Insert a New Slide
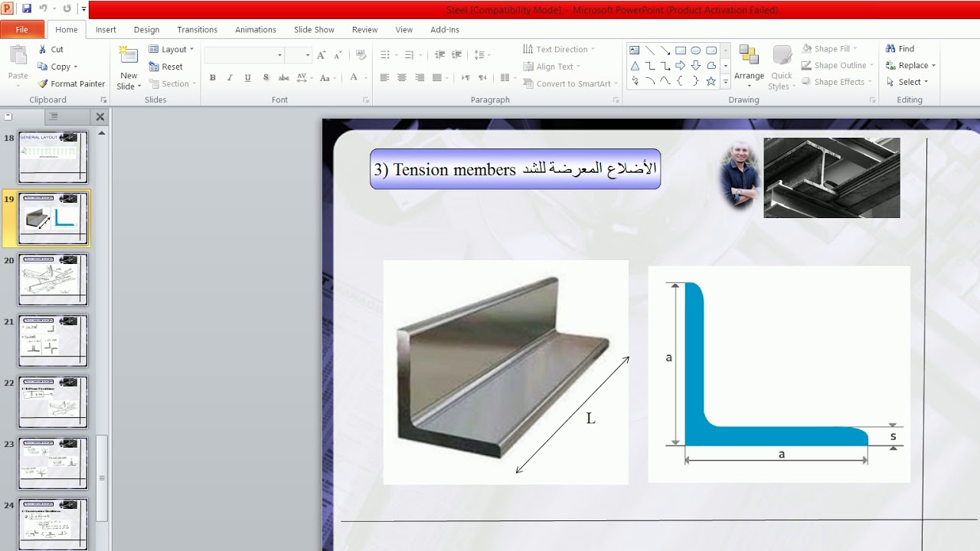 point(129,67)
